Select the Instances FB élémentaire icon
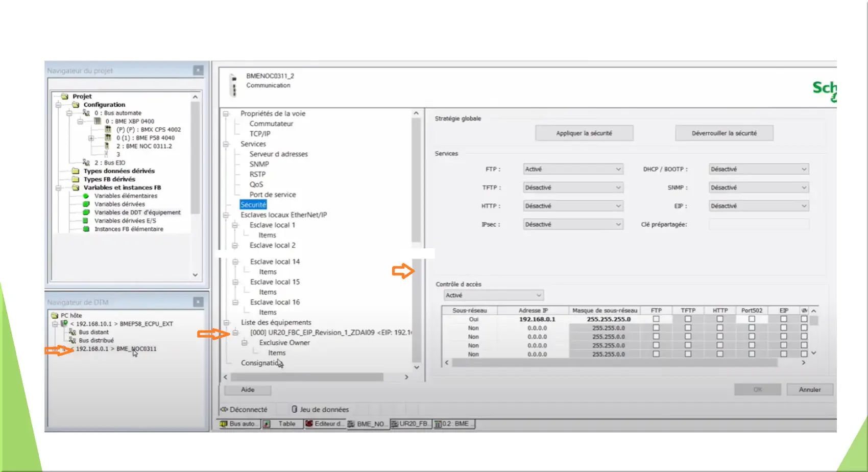868x472 pixels. pyautogui.click(x=86, y=229)
